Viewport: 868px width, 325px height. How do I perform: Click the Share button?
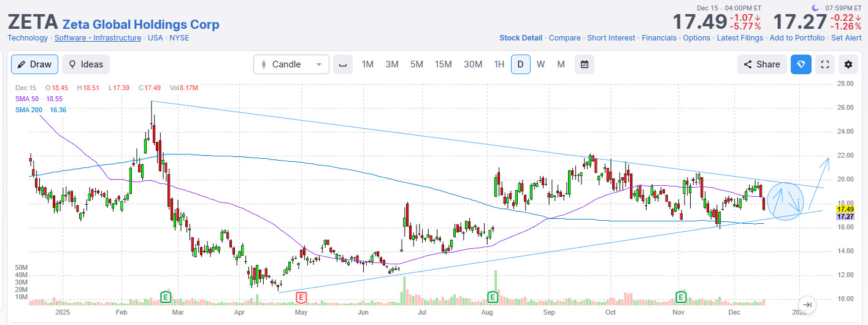coord(762,64)
